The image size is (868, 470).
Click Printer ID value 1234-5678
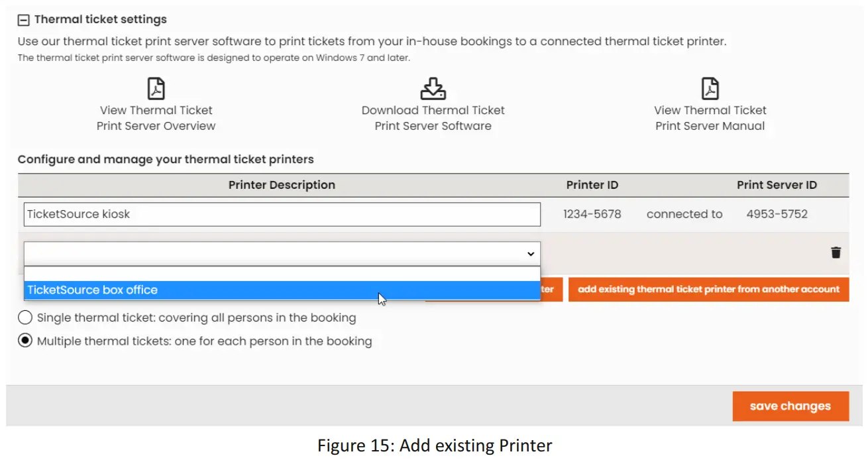[x=592, y=214]
